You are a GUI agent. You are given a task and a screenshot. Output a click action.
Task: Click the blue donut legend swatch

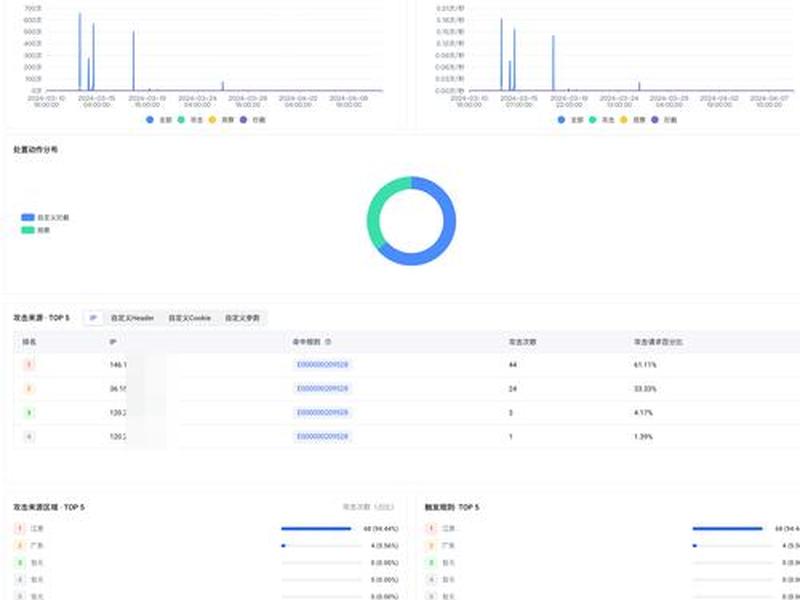(28, 217)
